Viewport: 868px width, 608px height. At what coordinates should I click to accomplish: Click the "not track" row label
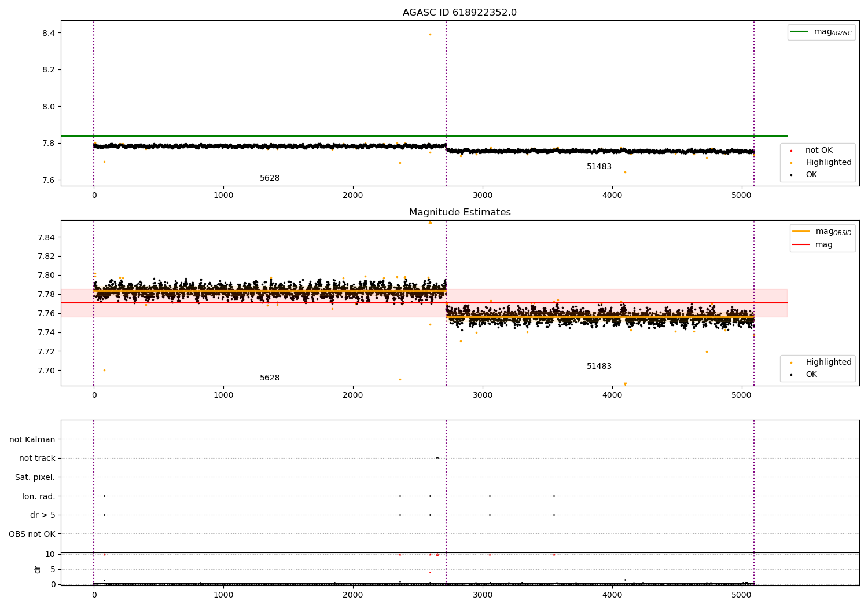click(37, 458)
